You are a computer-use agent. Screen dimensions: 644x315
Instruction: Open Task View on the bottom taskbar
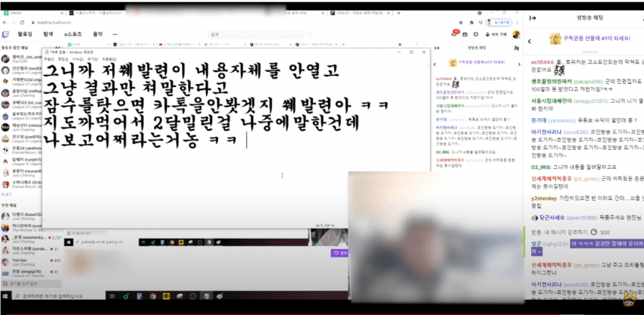coord(113,296)
